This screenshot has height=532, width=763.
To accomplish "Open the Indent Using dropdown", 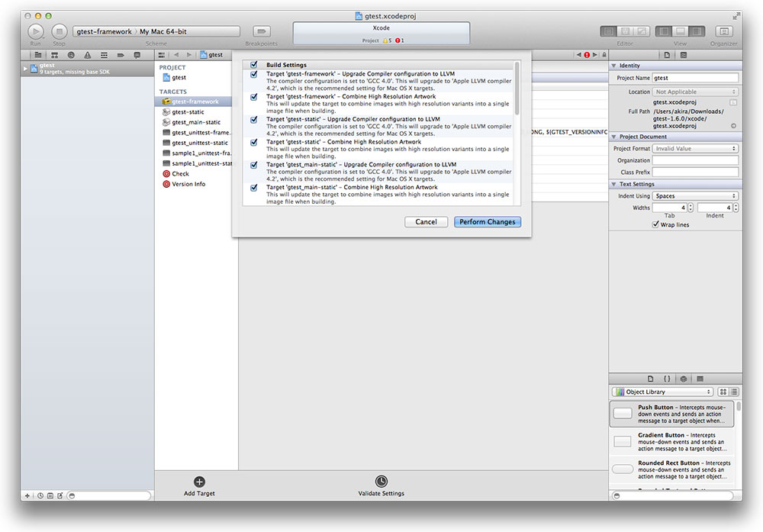I will (x=695, y=195).
